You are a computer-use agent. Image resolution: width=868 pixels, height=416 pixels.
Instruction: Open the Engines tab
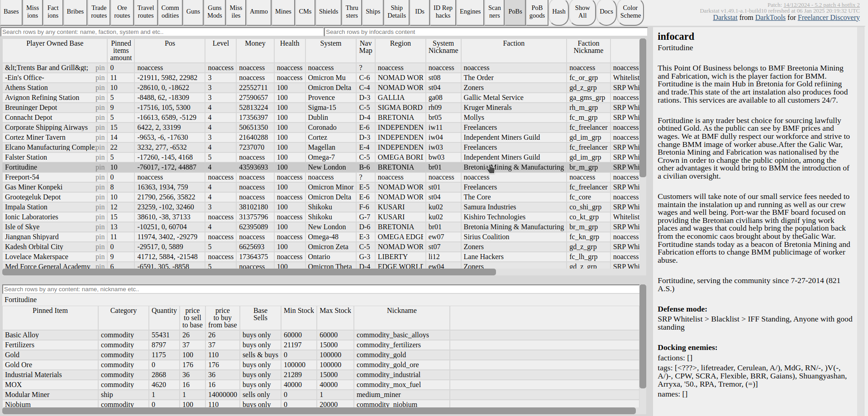(x=470, y=12)
